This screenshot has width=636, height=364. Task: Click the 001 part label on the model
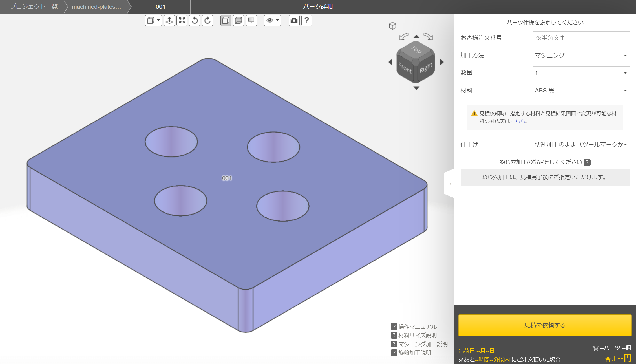click(227, 178)
